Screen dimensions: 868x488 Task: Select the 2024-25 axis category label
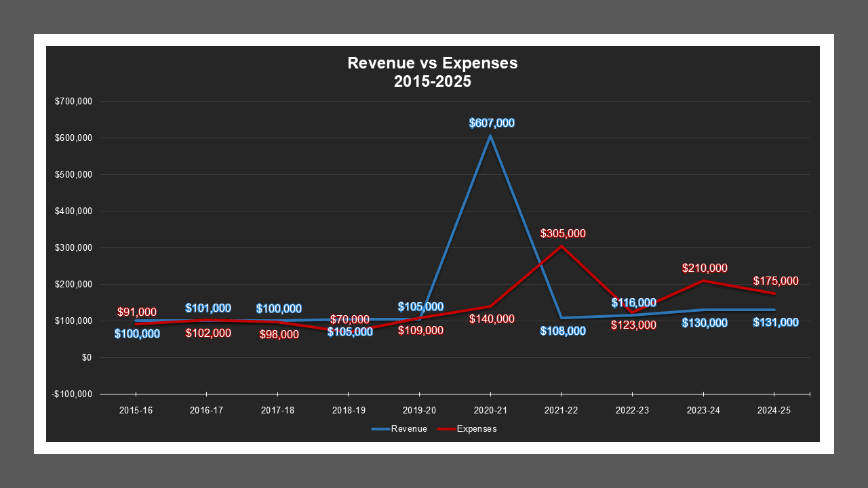coord(773,410)
